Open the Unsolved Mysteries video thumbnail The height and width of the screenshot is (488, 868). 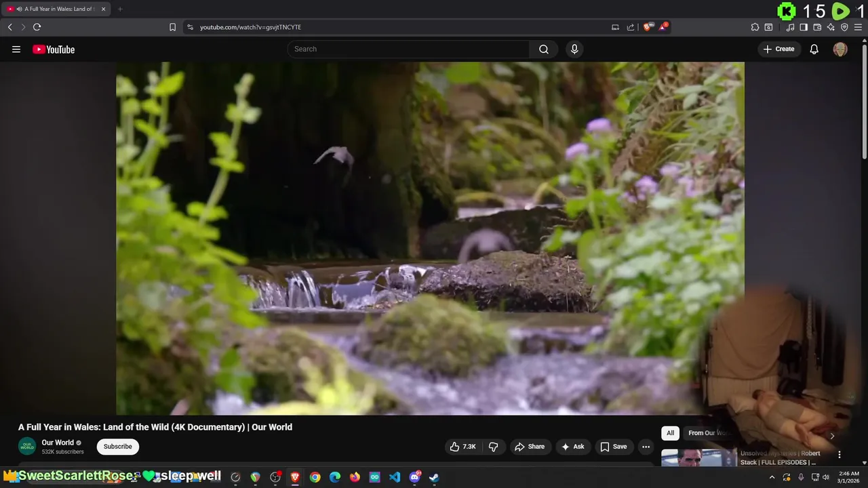tap(698, 457)
